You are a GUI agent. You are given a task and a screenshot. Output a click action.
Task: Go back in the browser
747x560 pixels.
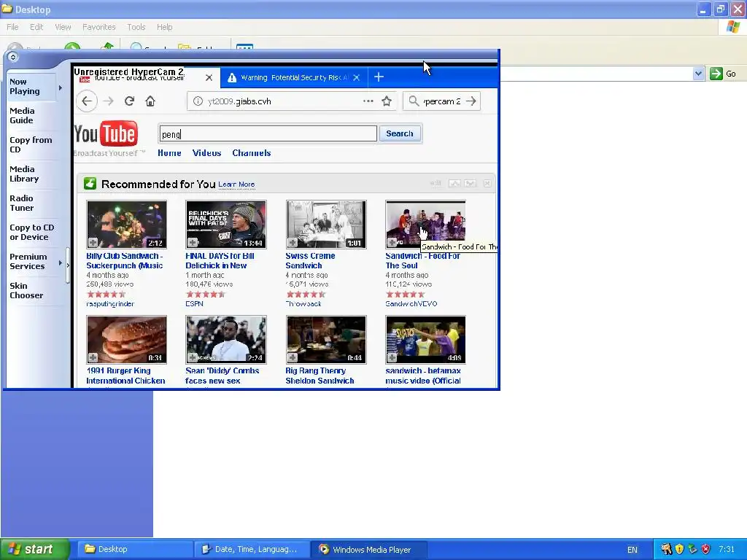[x=87, y=101]
